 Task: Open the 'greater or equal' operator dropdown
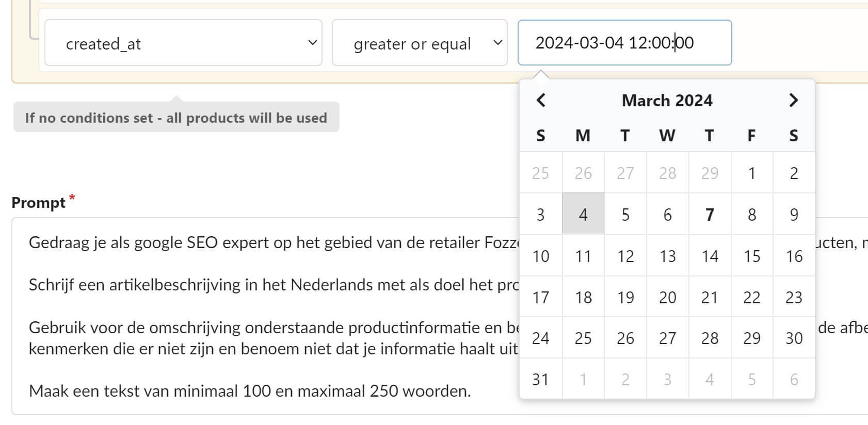pos(420,43)
